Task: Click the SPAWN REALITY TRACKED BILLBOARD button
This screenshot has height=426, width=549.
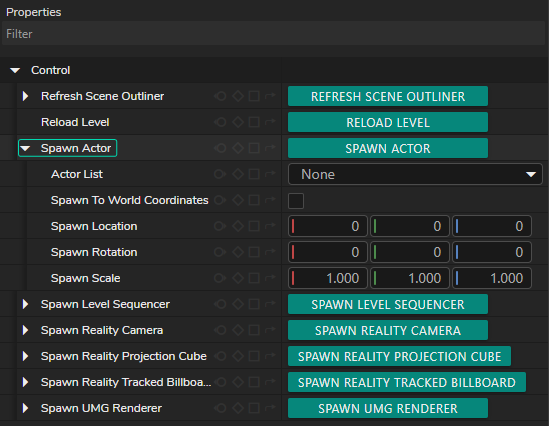Action: [x=407, y=382]
